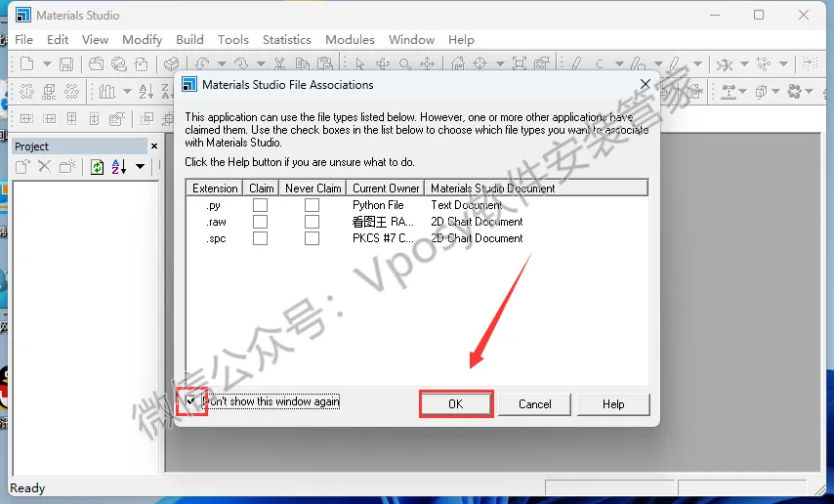Screen dimensions: 834x504
Task: Click the Extension column header
Action: [215, 189]
